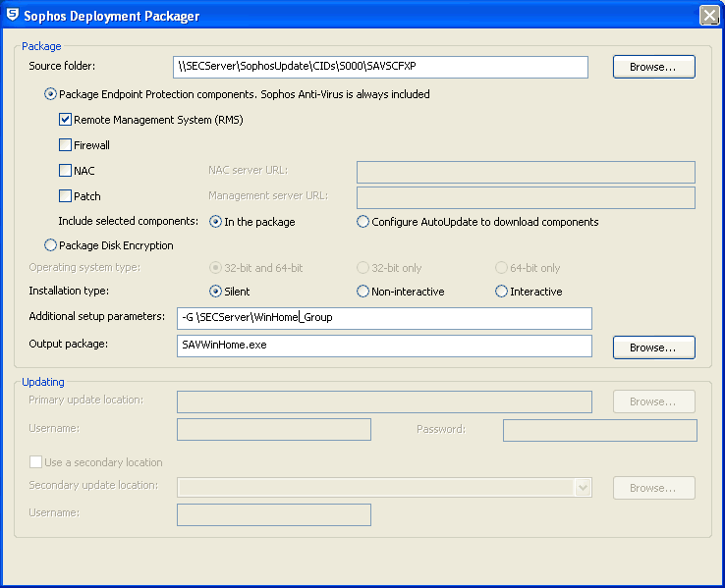Click the Password field

(x=600, y=431)
